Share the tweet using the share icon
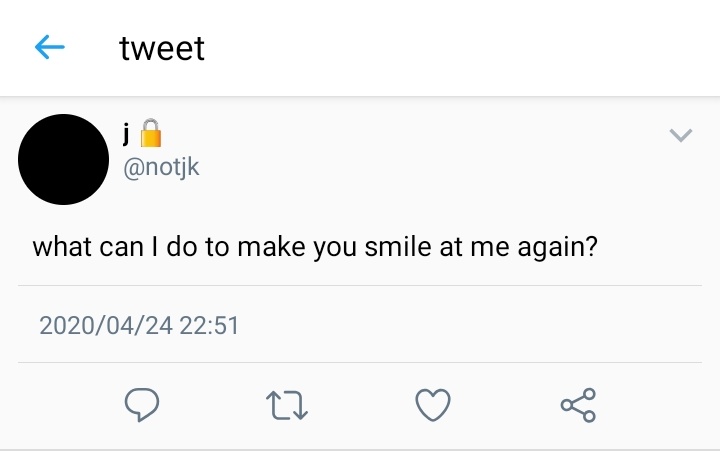The height and width of the screenshot is (451, 720). (578, 405)
